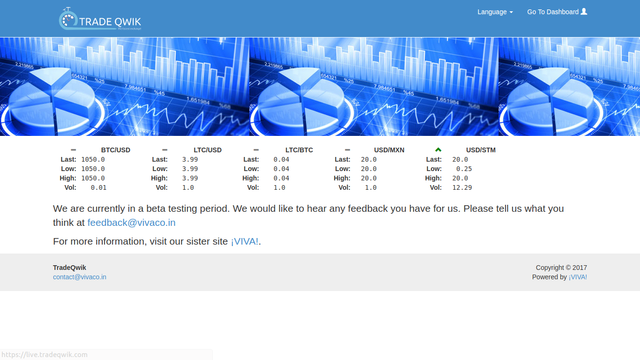Select the LTC/BTC pair heading
The height and width of the screenshot is (360, 640).
pos(299,150)
